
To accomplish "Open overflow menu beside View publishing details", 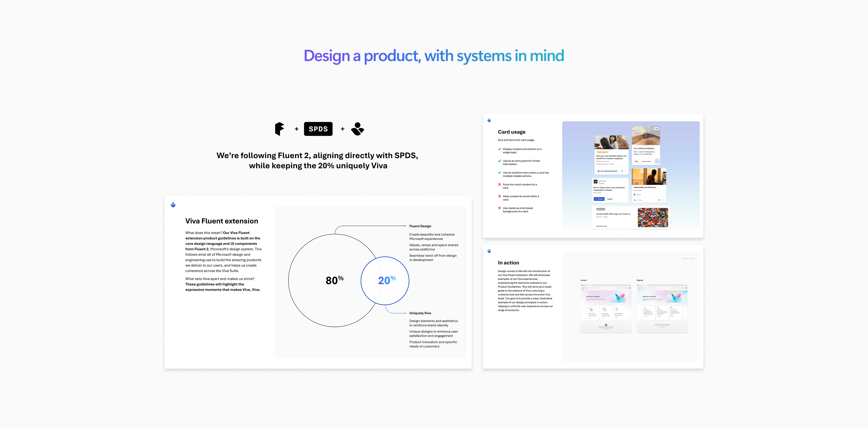I will pyautogui.click(x=626, y=171).
